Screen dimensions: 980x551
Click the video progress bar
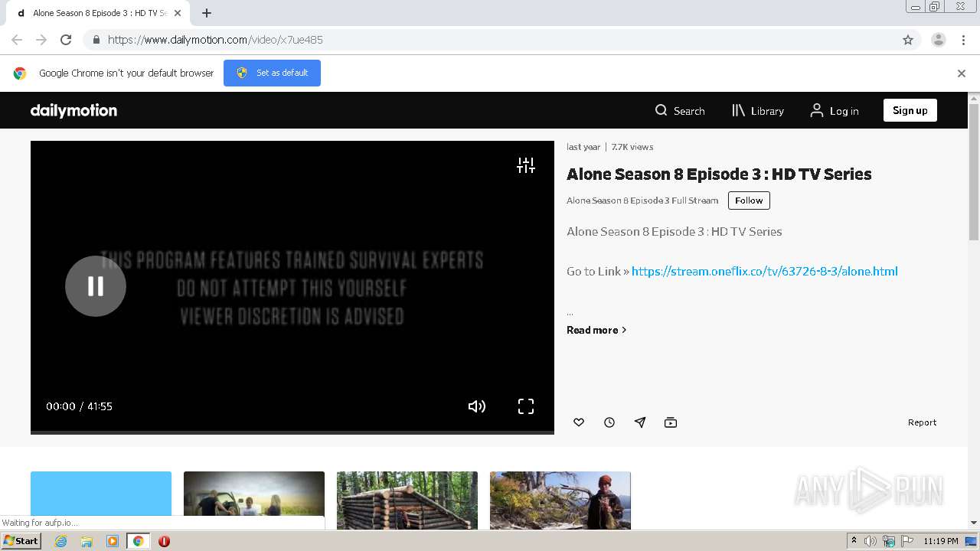(x=292, y=432)
